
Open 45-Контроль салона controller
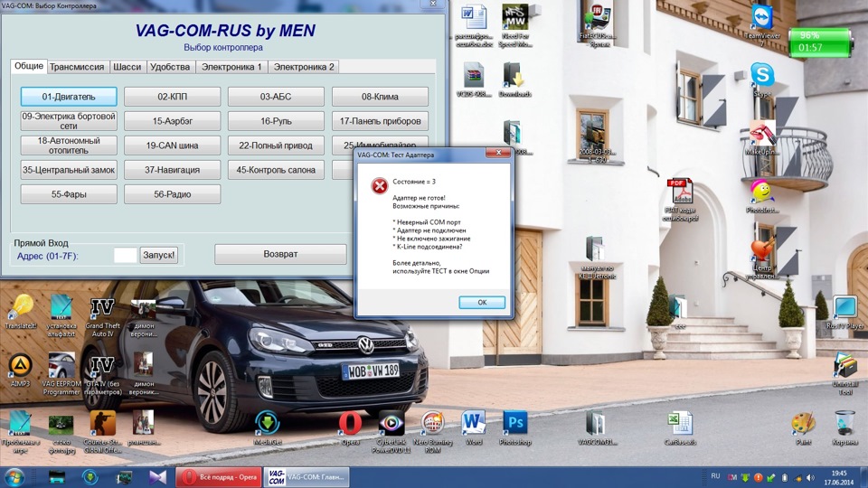pyautogui.click(x=276, y=169)
